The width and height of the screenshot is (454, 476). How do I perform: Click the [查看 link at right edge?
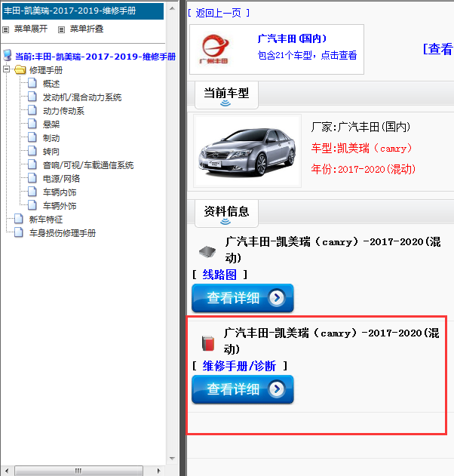pyautogui.click(x=438, y=49)
